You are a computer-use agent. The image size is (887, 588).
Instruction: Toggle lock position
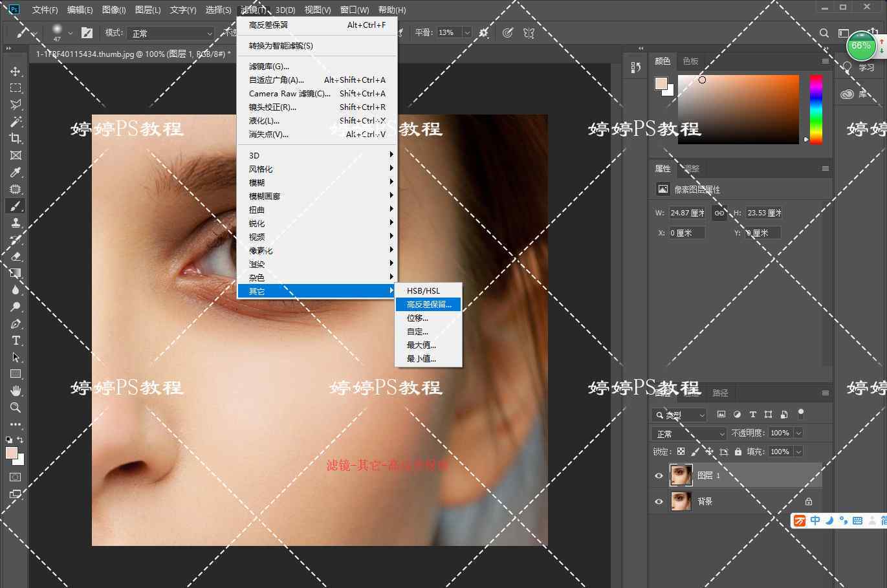point(709,452)
